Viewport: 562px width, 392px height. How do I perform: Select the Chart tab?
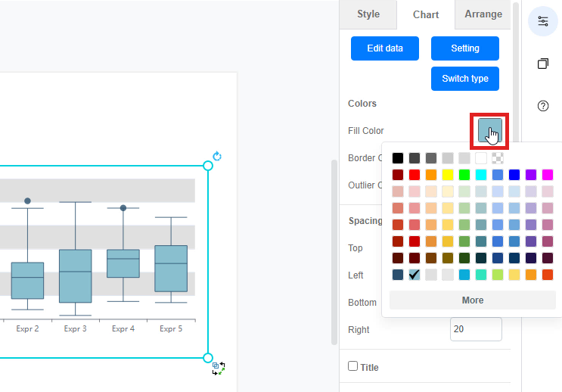(x=426, y=14)
